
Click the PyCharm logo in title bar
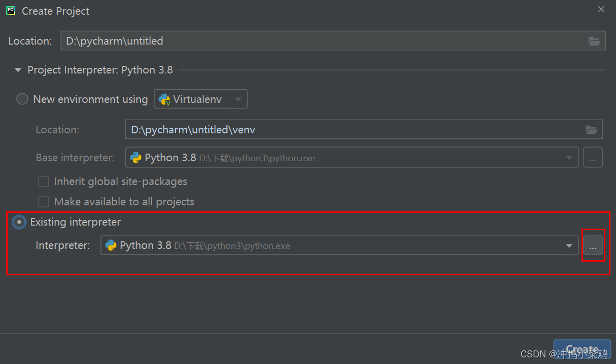pyautogui.click(x=11, y=11)
